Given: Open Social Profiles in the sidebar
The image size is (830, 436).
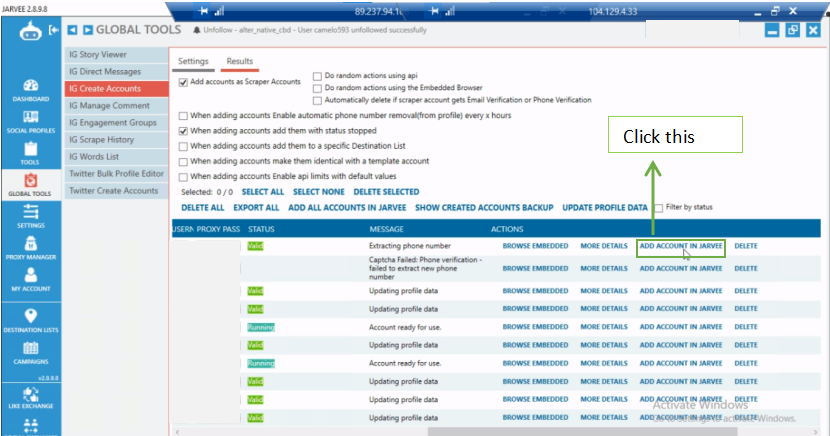Looking at the screenshot, I should [x=31, y=122].
